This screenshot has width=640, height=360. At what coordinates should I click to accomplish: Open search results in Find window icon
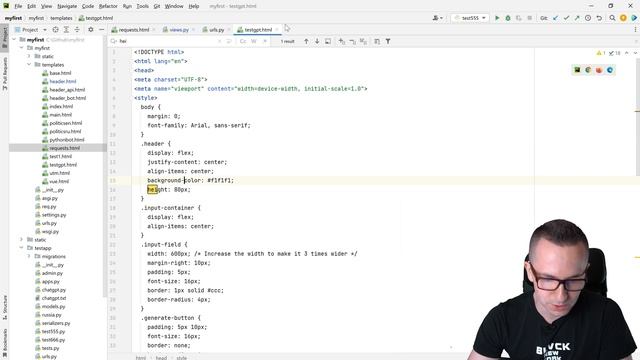(328, 41)
